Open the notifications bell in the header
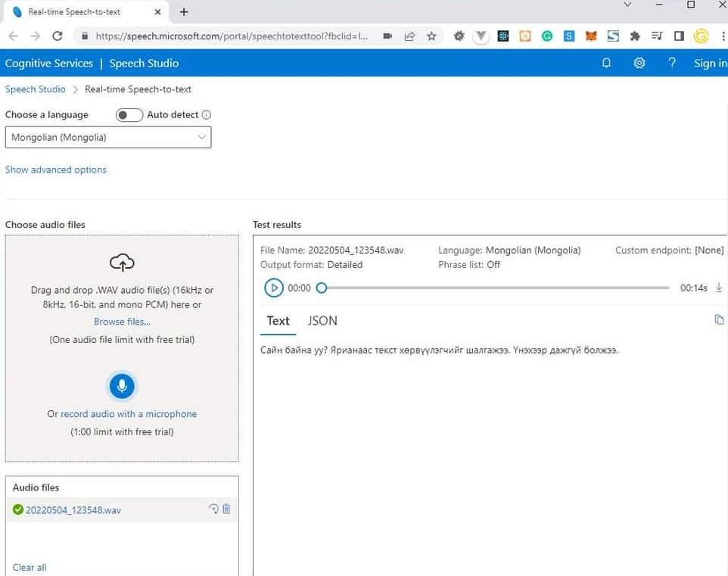This screenshot has width=728, height=576. coord(606,63)
